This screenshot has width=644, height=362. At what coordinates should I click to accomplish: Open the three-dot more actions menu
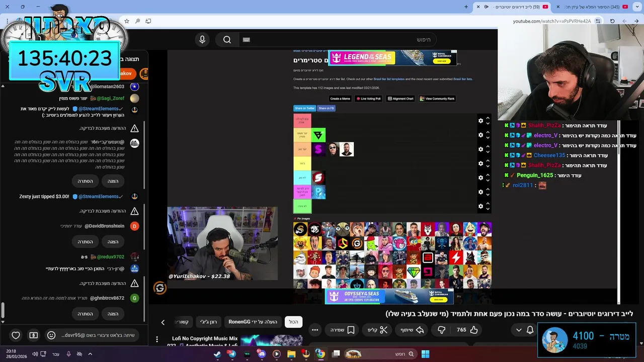(x=315, y=330)
